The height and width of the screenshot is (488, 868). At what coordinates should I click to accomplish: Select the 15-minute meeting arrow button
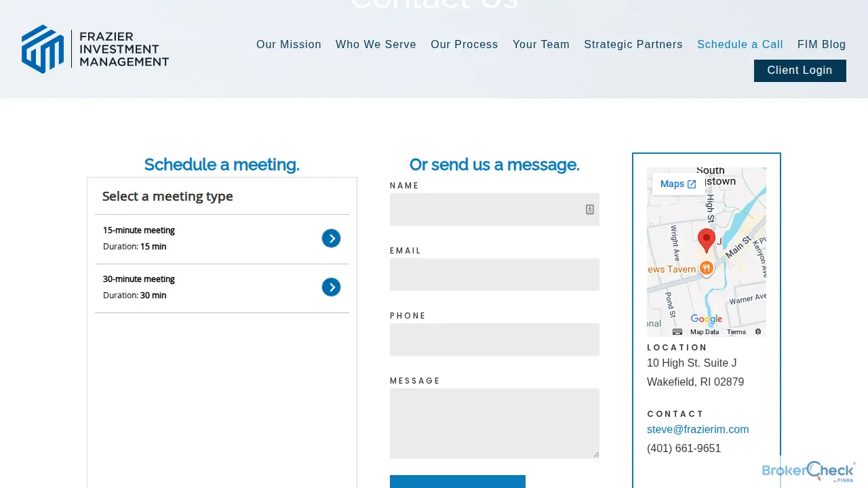tap(331, 239)
